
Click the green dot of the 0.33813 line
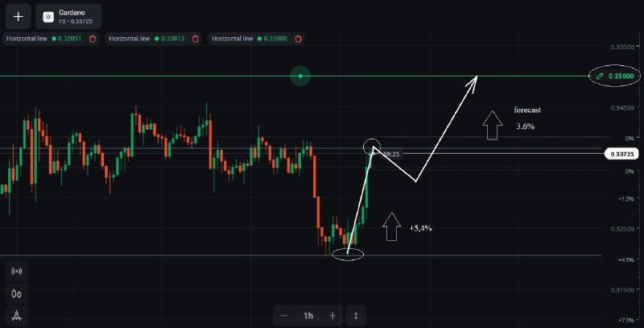[x=156, y=39]
